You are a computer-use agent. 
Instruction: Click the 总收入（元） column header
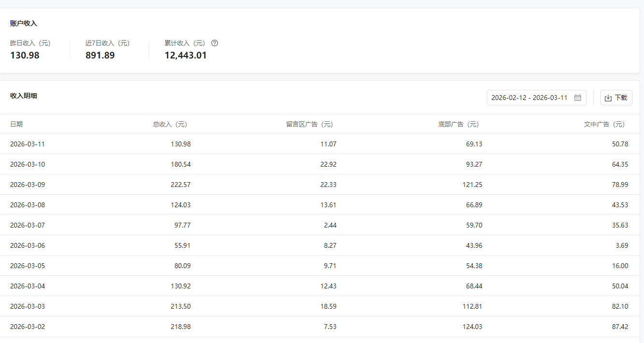(170, 124)
